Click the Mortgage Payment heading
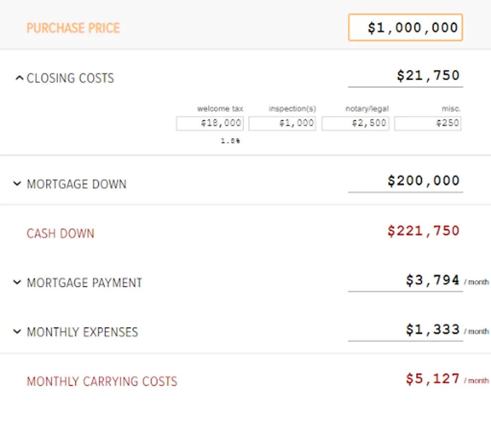 click(85, 283)
